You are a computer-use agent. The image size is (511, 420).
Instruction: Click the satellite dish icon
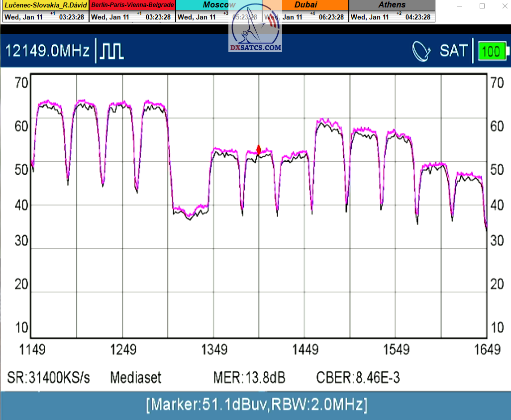tap(422, 51)
